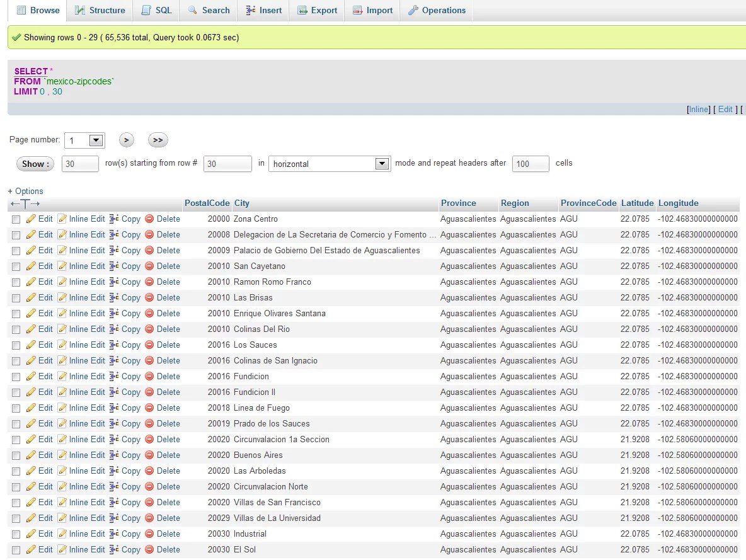
Task: Click the row count input showing 30
Action: (x=80, y=163)
